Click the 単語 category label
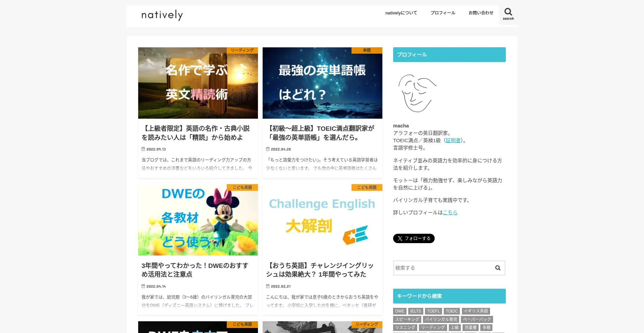This screenshot has width=644, height=333. pyautogui.click(x=367, y=50)
